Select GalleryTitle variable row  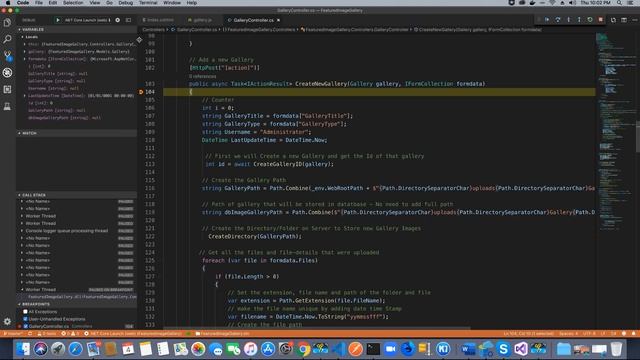point(76,73)
